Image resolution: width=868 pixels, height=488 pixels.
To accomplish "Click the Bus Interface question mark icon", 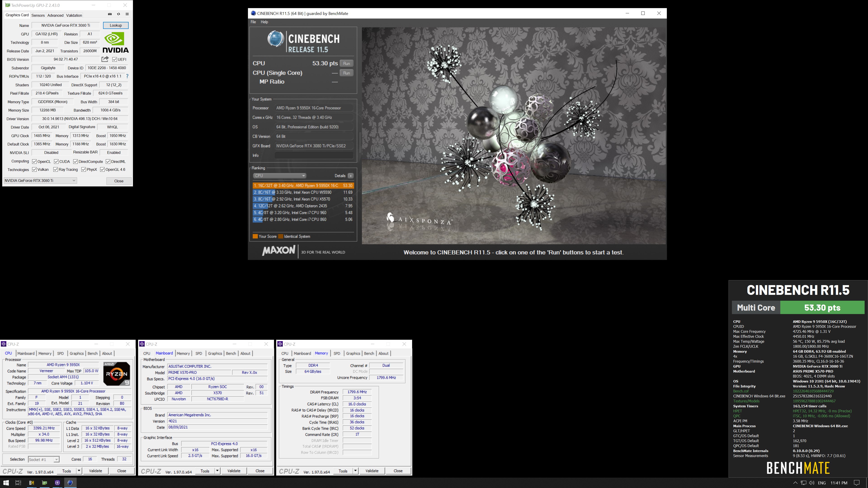I will tap(127, 76).
